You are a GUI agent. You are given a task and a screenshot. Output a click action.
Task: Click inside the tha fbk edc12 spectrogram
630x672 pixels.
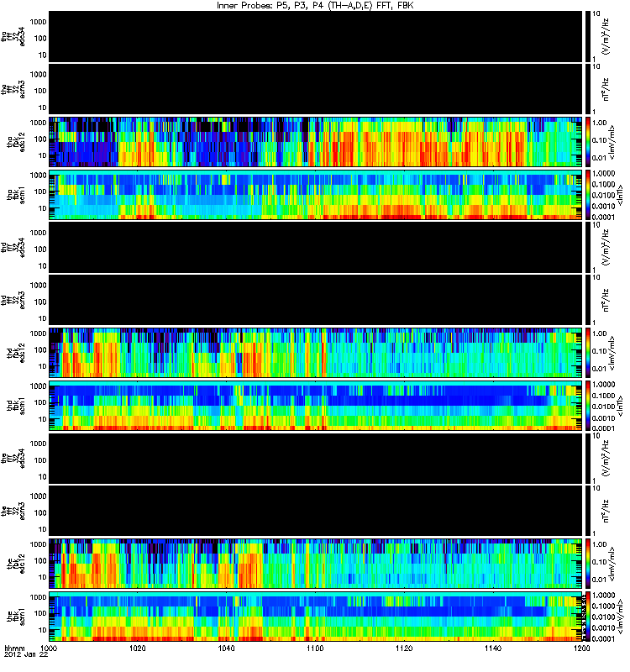pos(316,142)
